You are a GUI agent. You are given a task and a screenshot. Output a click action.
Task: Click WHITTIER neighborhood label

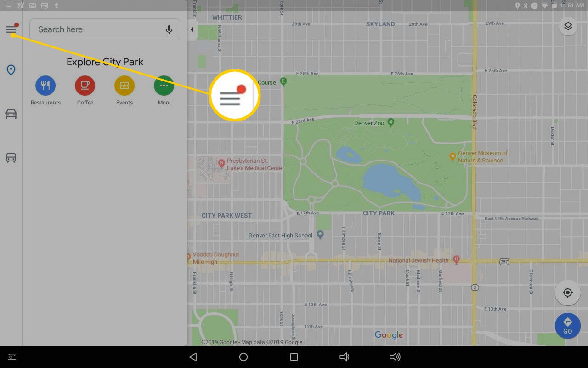[x=227, y=17]
